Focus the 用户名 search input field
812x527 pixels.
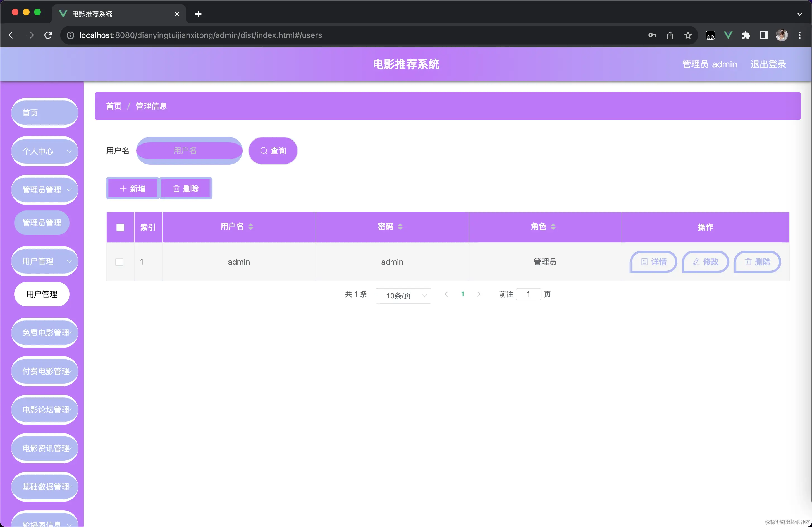[189, 151]
